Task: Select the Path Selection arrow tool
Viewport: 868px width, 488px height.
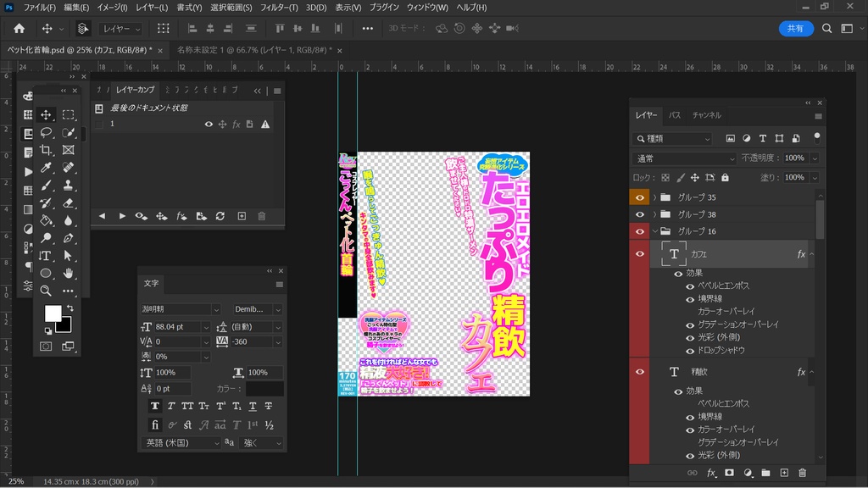Action: pos(68,256)
